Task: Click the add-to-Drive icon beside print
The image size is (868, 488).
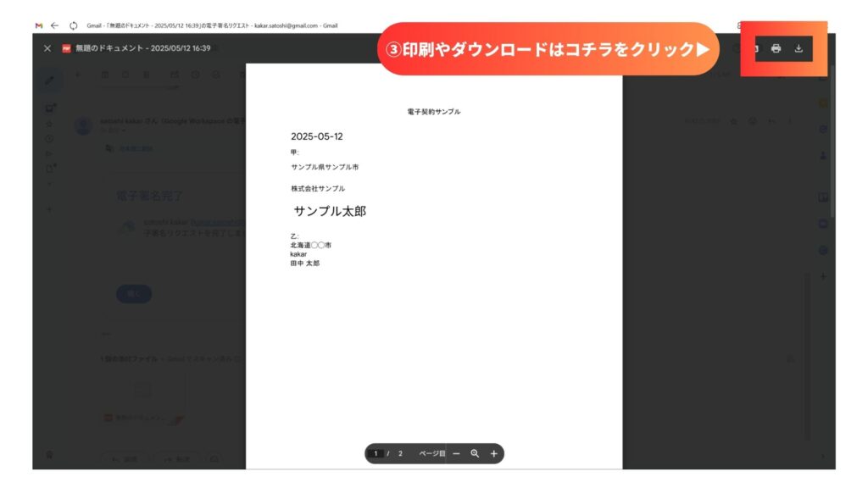Action: point(753,48)
